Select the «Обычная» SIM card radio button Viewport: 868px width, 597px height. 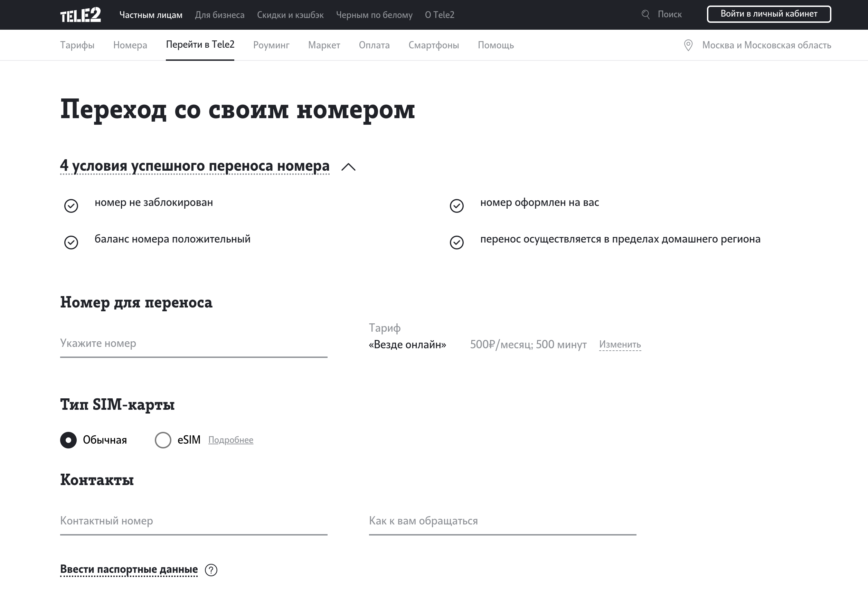69,439
